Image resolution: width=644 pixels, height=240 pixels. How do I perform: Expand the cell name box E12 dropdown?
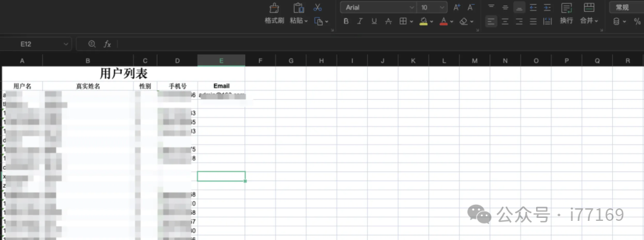pos(66,44)
